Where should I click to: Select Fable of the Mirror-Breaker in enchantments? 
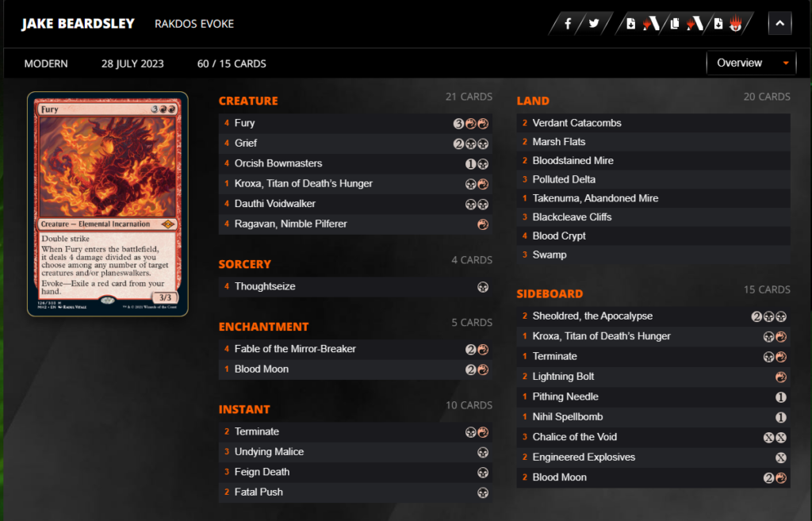[x=355, y=349]
